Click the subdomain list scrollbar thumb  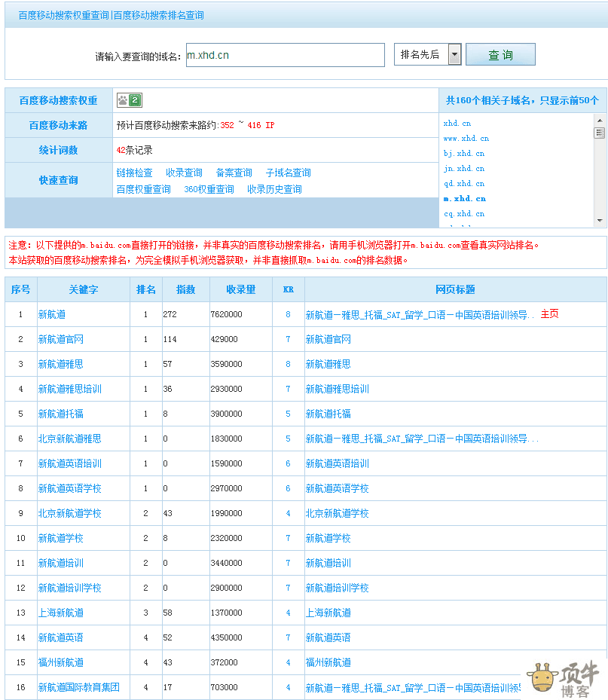[x=600, y=133]
